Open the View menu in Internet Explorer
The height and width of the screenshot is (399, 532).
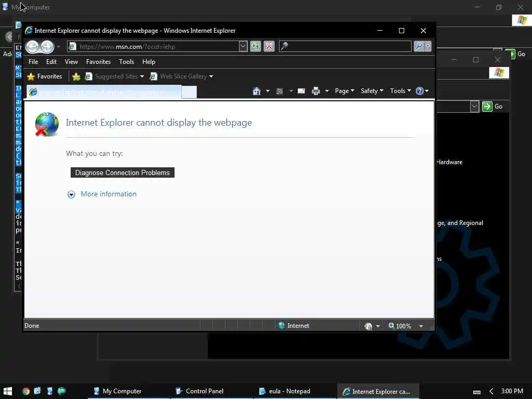[x=71, y=62]
